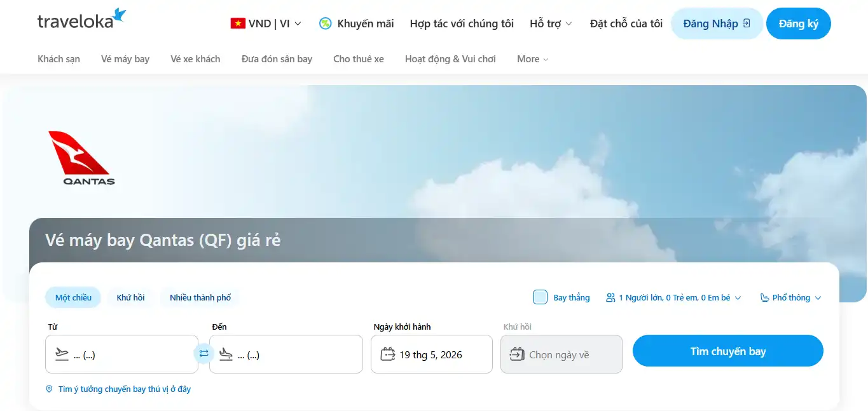Expand the Hỗ trợ menu

click(551, 24)
